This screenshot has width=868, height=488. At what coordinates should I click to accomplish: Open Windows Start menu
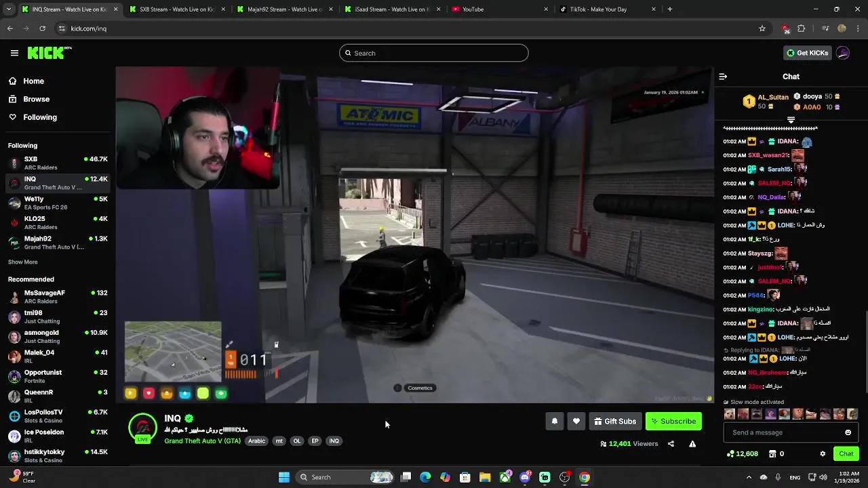[284, 477]
